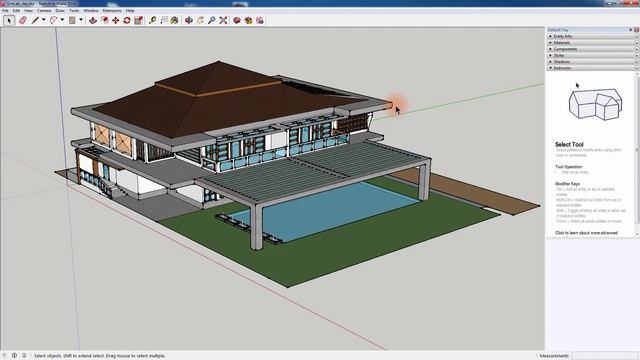Screen dimensions: 640x360
Task: Open the Tools menu
Action: [x=74, y=11]
